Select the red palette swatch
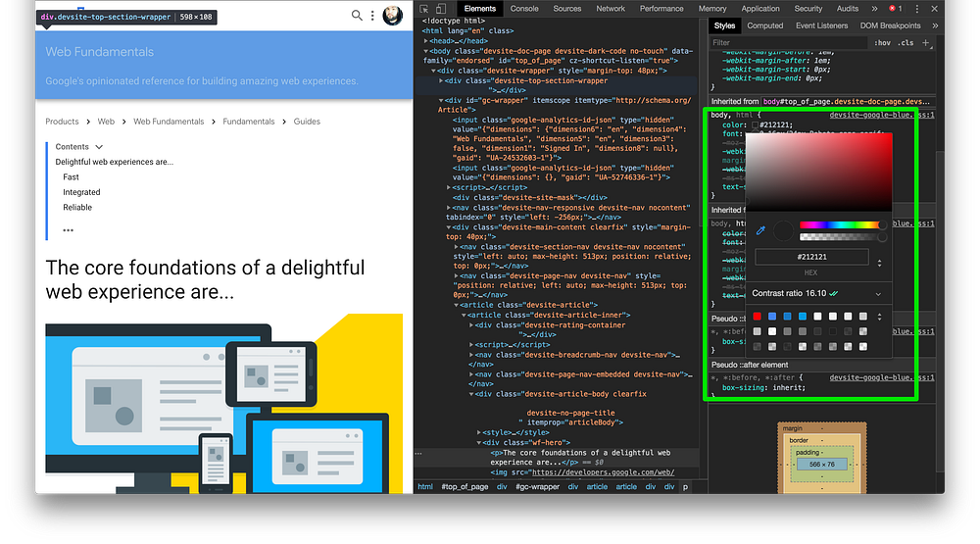This screenshot has height=544, width=980. click(x=757, y=317)
